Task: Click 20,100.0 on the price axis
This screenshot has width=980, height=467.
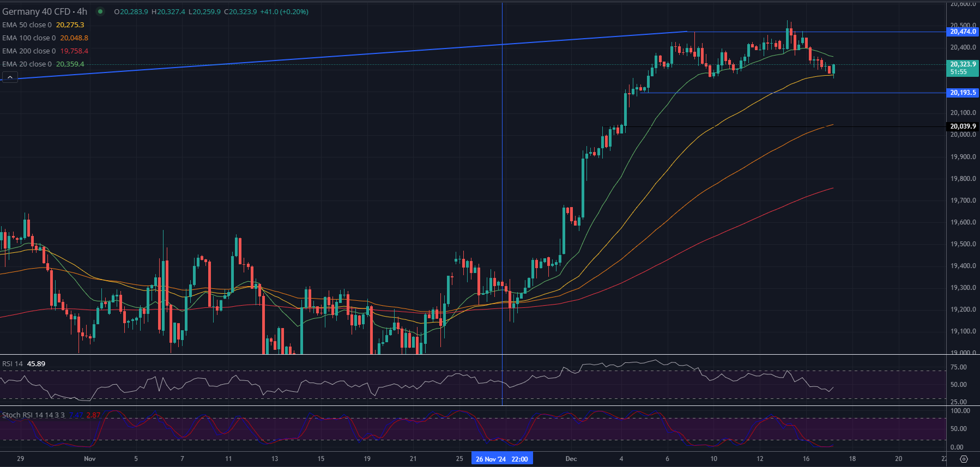Action: tap(963, 113)
